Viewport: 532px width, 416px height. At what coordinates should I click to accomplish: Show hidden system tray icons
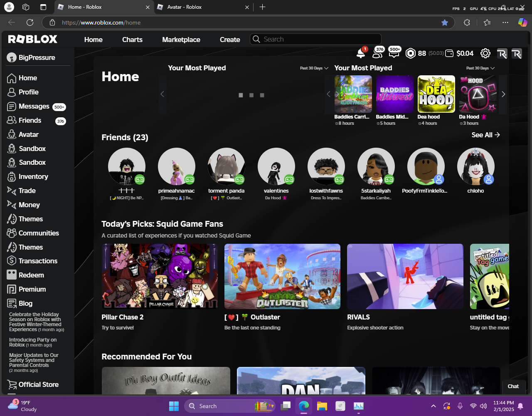433,406
